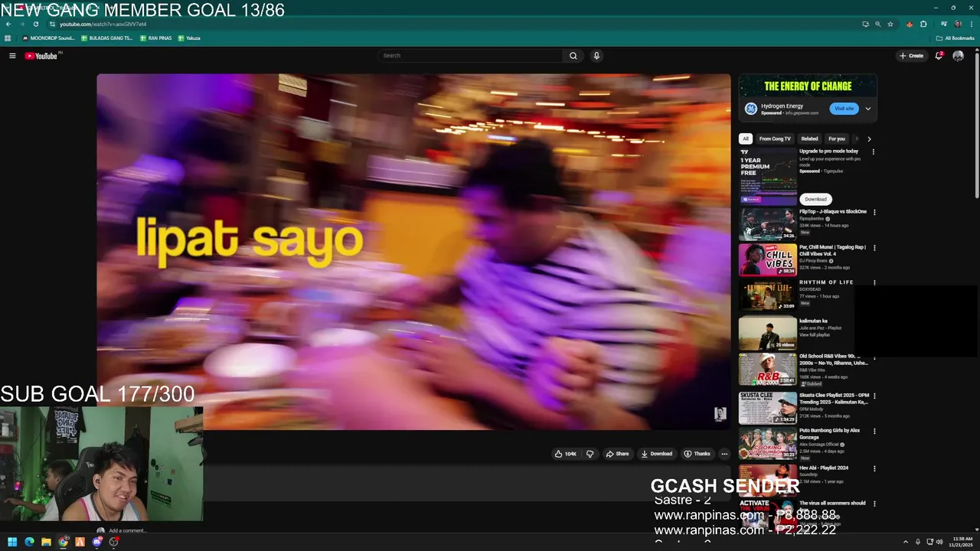Expand the Hydrogen Energy ad chevron
The height and width of the screenshot is (551, 980).
[867, 109]
